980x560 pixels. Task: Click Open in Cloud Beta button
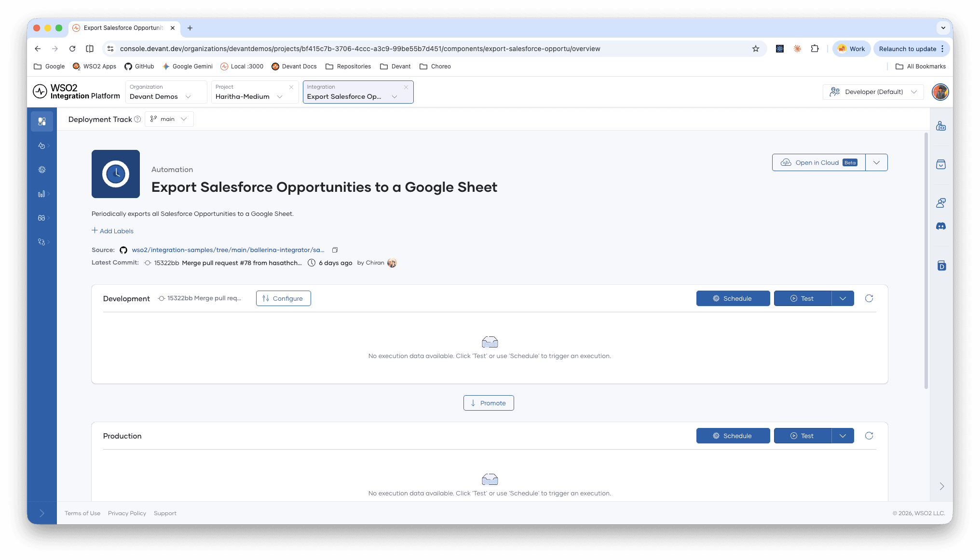819,162
